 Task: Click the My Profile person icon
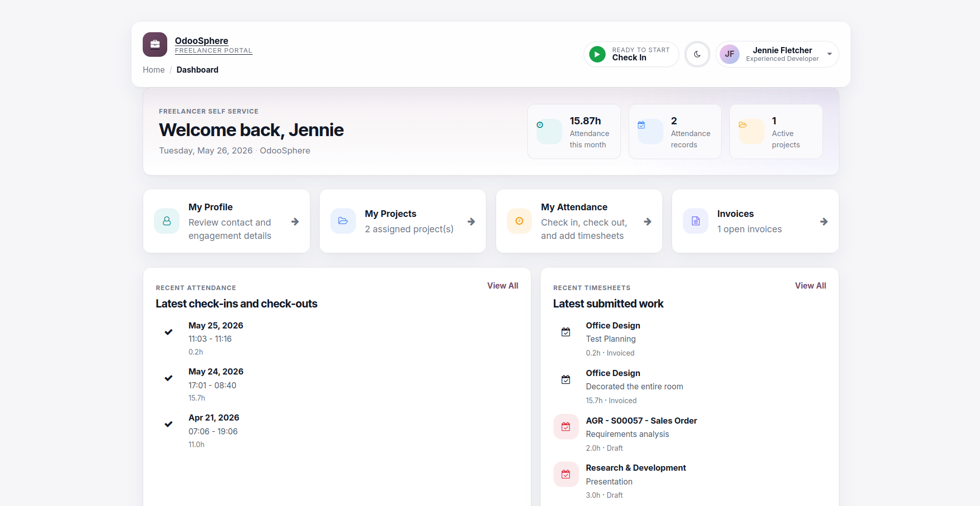pyautogui.click(x=167, y=221)
